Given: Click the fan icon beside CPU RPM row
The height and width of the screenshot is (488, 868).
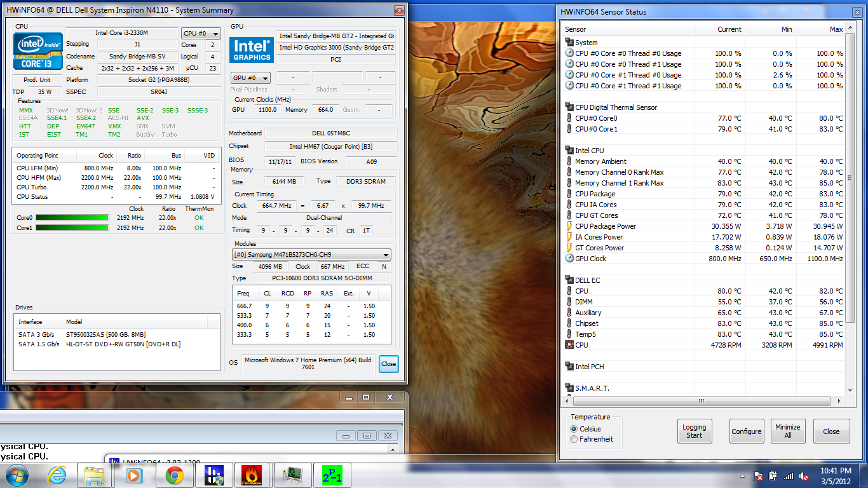Looking at the screenshot, I should click(569, 345).
